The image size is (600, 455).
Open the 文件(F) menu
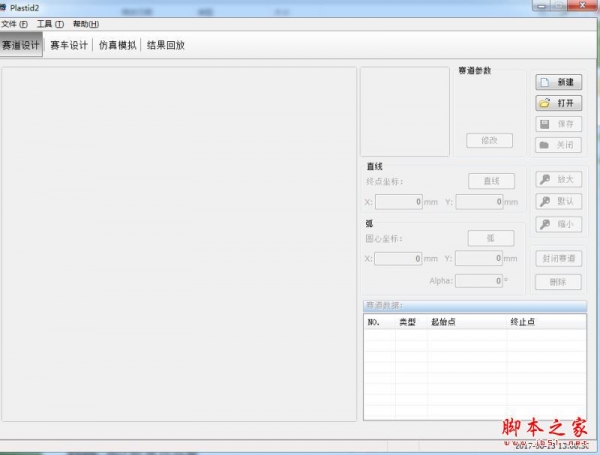pyautogui.click(x=14, y=24)
